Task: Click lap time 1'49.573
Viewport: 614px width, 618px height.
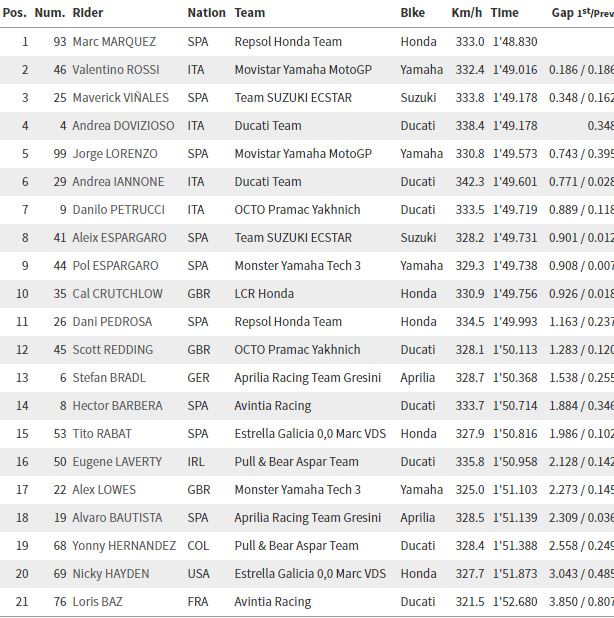Action: (x=515, y=154)
